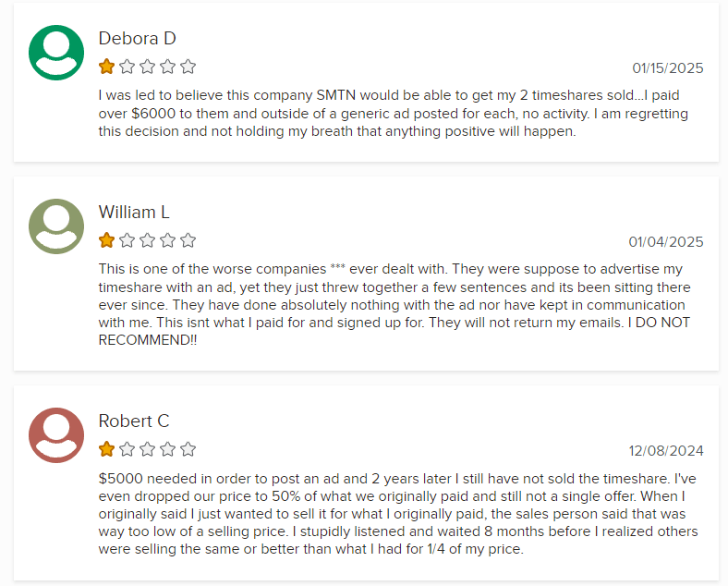Open reviewer name Robert C
Screen dimensions: 728x586
click(x=134, y=421)
